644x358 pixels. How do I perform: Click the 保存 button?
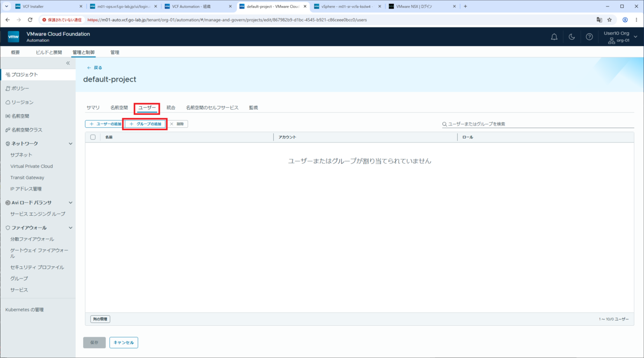[x=94, y=342]
